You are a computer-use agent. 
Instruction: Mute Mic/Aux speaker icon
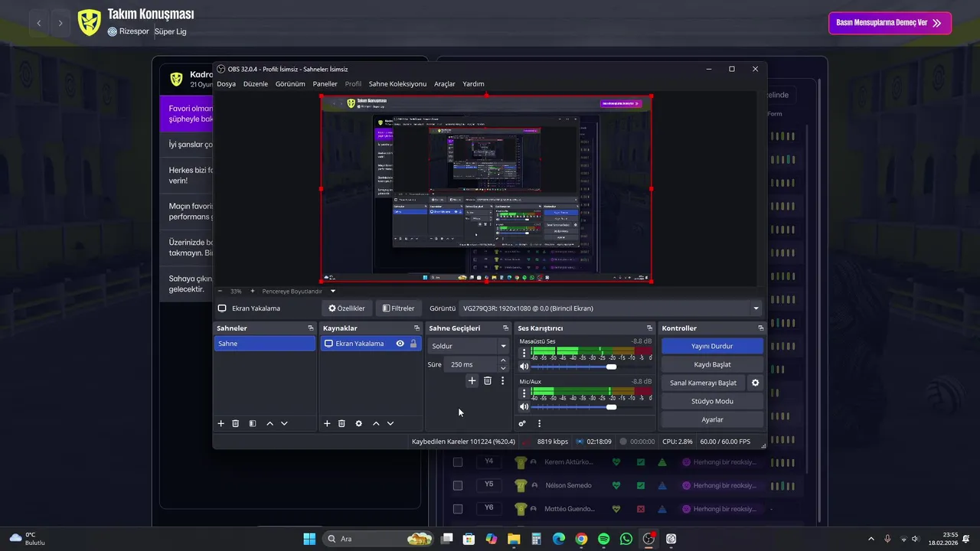coord(524,406)
